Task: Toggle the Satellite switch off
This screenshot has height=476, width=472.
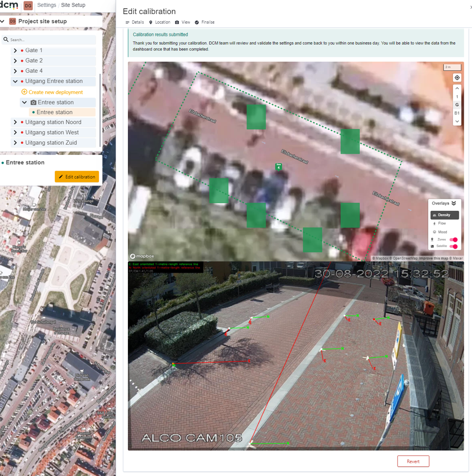Action: click(454, 246)
